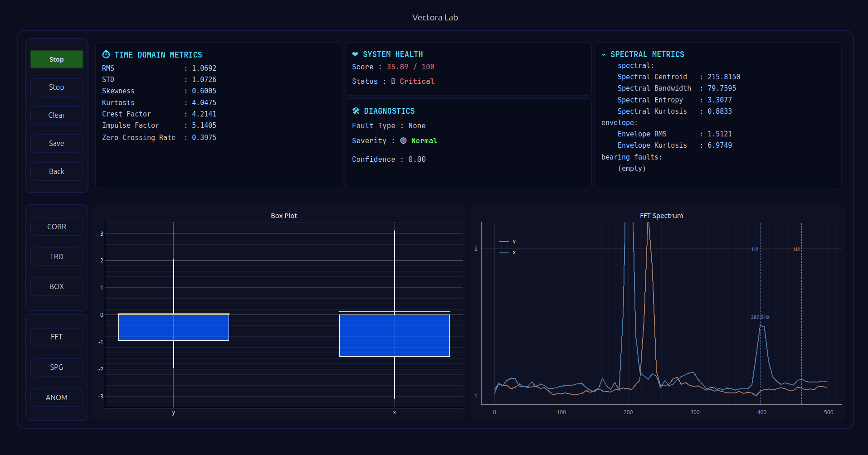Click the green highlighted Stop button
Viewport: 868px width, 455px height.
[x=57, y=59]
